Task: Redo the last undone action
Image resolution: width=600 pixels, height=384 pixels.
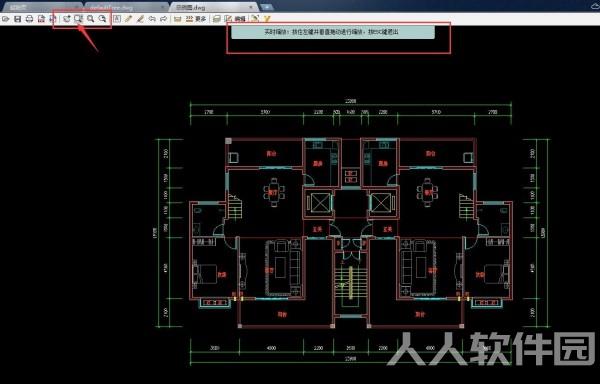Action: click(x=164, y=19)
